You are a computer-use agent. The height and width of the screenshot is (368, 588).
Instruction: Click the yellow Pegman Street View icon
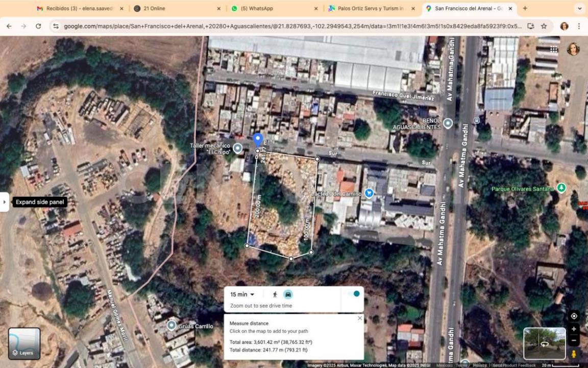(x=574, y=354)
